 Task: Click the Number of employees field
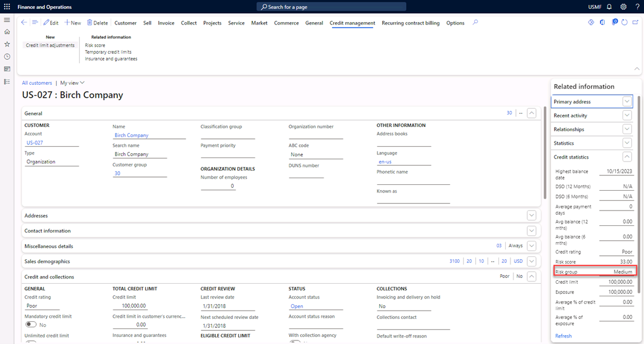[218, 186]
